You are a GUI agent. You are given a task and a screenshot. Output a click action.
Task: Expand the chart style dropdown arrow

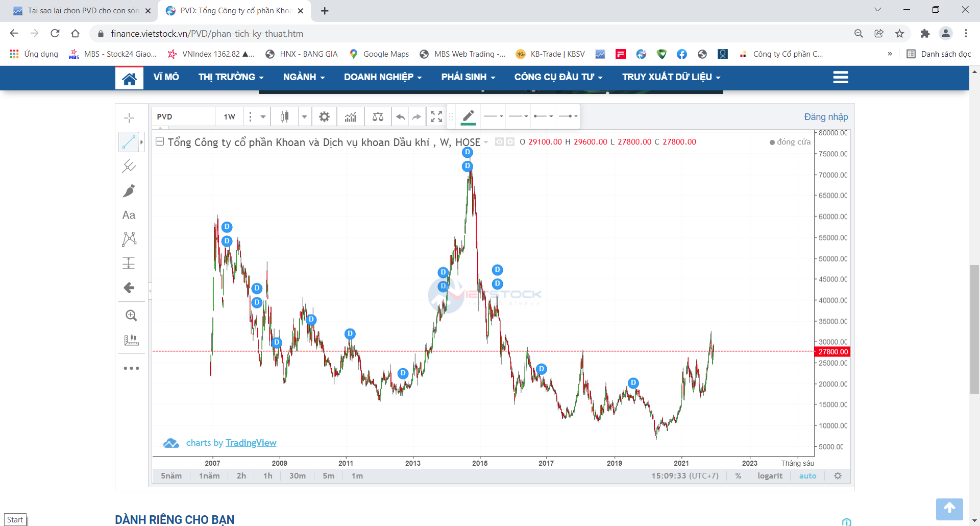click(x=304, y=117)
